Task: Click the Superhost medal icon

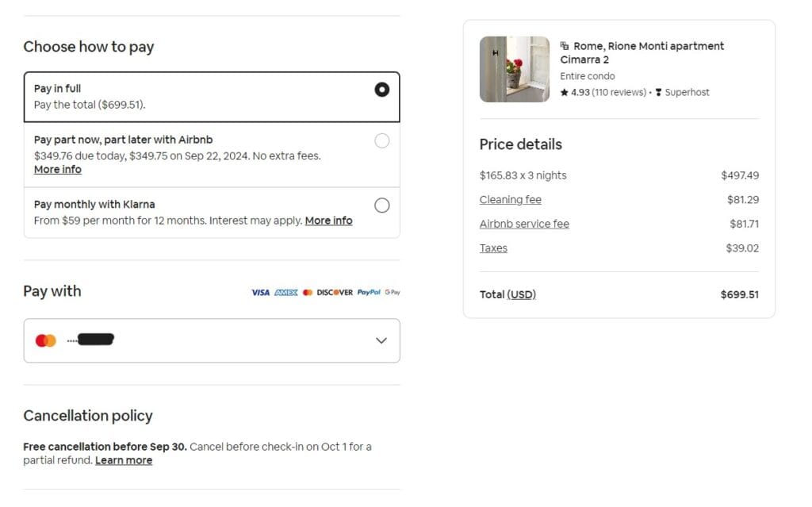Action: pos(659,91)
